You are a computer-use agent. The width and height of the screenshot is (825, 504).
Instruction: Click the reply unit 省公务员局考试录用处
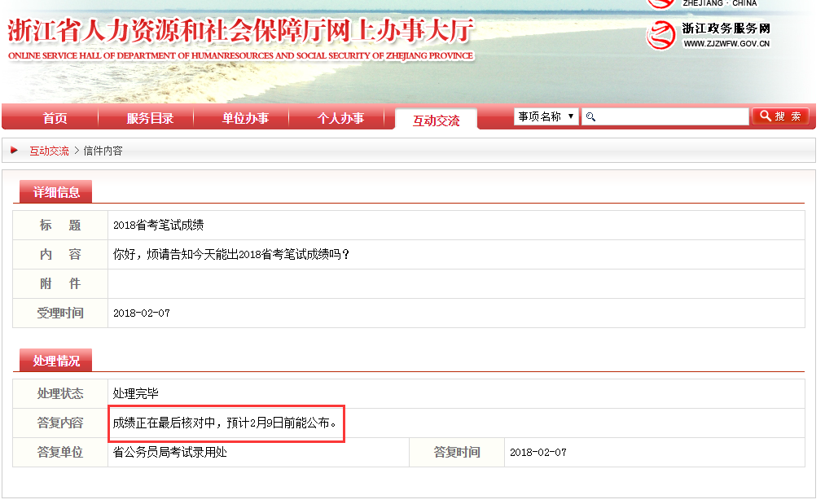[x=169, y=452]
